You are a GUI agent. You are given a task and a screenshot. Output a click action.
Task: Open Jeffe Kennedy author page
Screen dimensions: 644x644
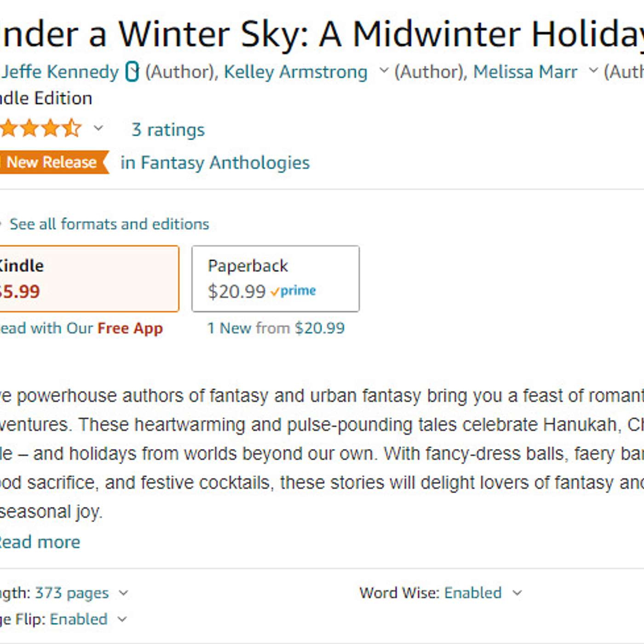pos(60,72)
